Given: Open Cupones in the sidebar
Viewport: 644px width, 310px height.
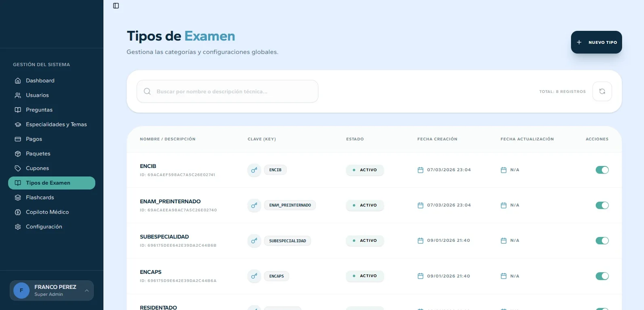Looking at the screenshot, I should point(52,168).
